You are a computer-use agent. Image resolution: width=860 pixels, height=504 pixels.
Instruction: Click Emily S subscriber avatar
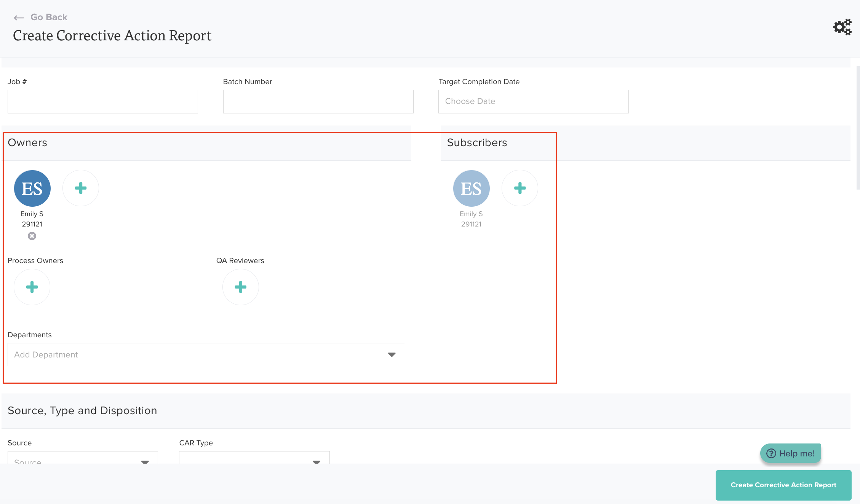471,188
